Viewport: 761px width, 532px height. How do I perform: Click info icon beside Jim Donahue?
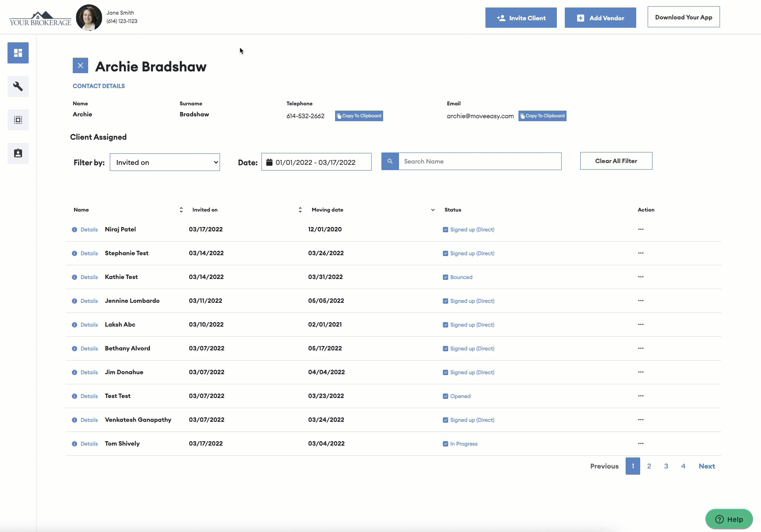coord(75,372)
